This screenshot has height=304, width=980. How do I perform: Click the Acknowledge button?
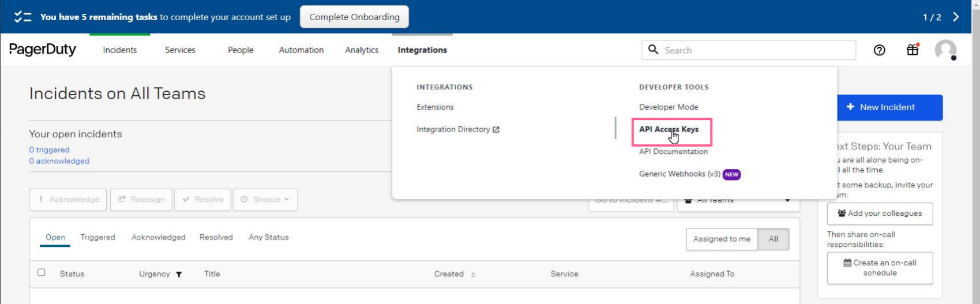[x=68, y=200]
